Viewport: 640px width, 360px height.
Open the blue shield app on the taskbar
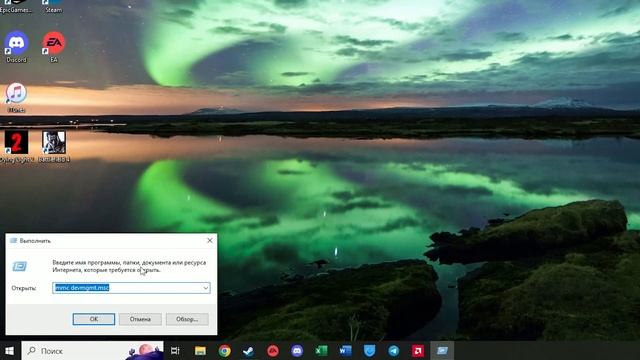(x=369, y=351)
